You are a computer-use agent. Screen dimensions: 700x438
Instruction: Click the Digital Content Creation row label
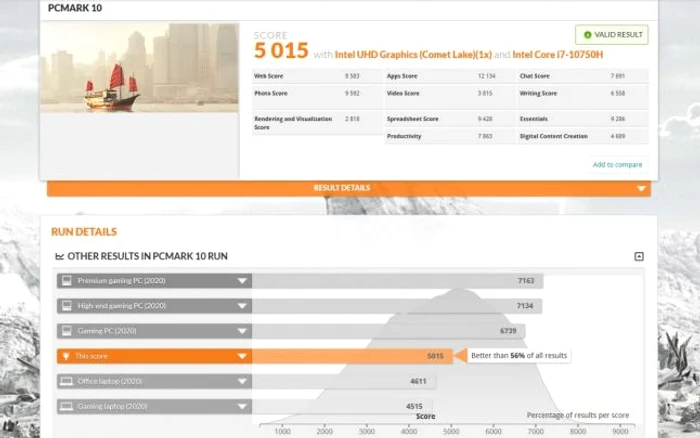tap(554, 136)
